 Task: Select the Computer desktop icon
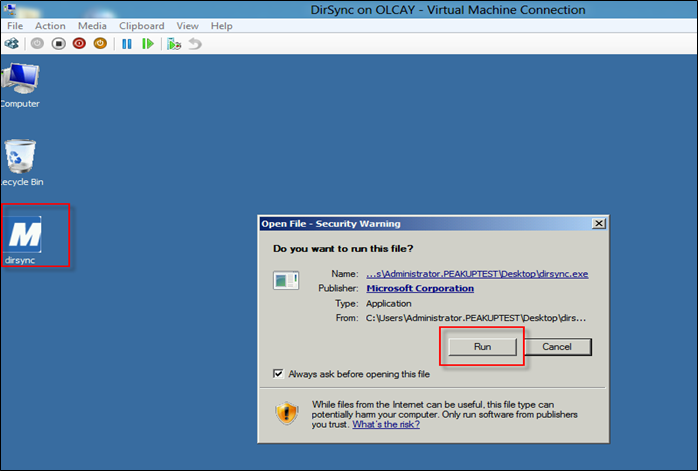click(x=20, y=85)
